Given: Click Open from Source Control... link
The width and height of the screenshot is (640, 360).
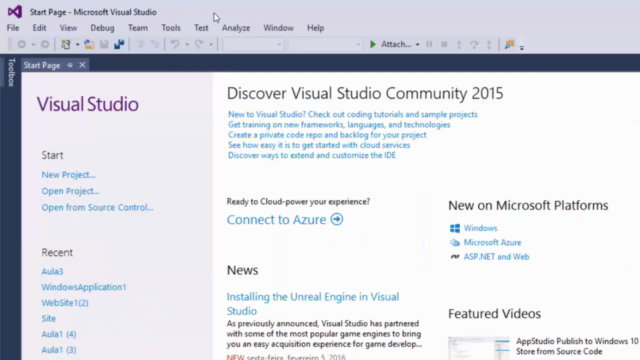Looking at the screenshot, I should point(97,207).
